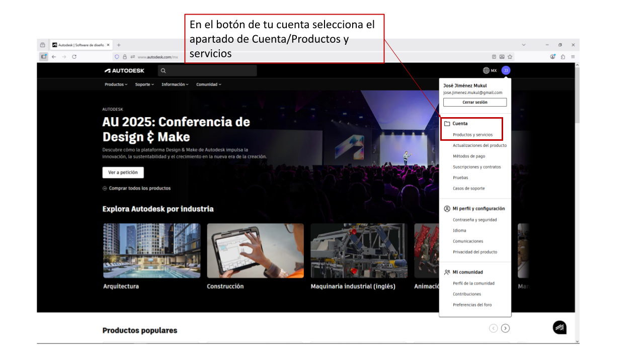Click Maquinaria industrial (inglés) label

[x=353, y=286]
